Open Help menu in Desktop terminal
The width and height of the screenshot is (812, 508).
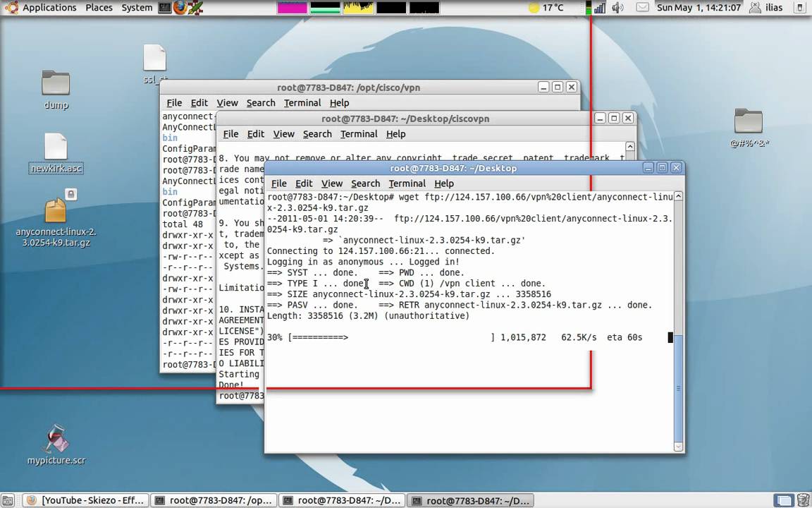[444, 183]
